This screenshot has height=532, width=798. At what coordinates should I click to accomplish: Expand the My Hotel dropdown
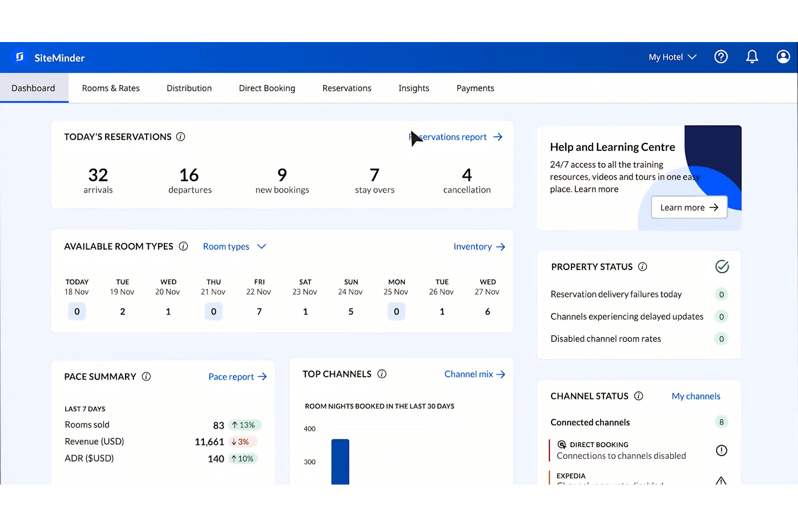[x=672, y=57]
